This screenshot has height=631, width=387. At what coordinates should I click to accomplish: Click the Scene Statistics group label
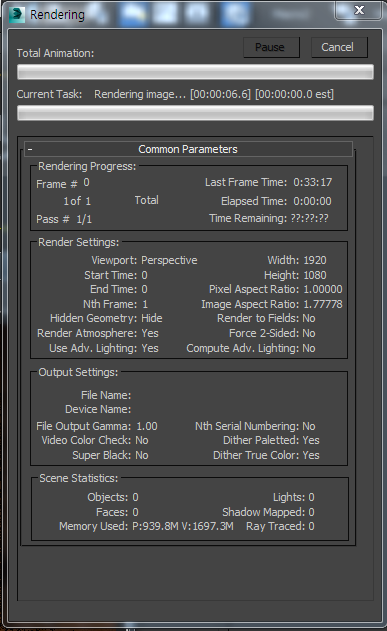(78, 478)
